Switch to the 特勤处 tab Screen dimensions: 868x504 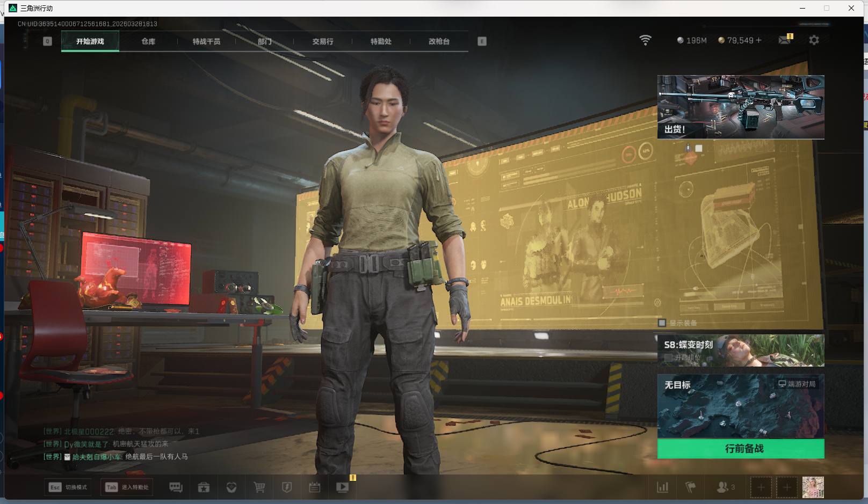(381, 41)
